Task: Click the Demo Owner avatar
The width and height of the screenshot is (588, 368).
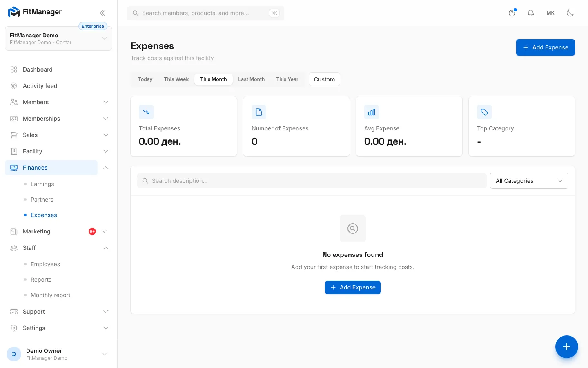Action: [x=14, y=354]
